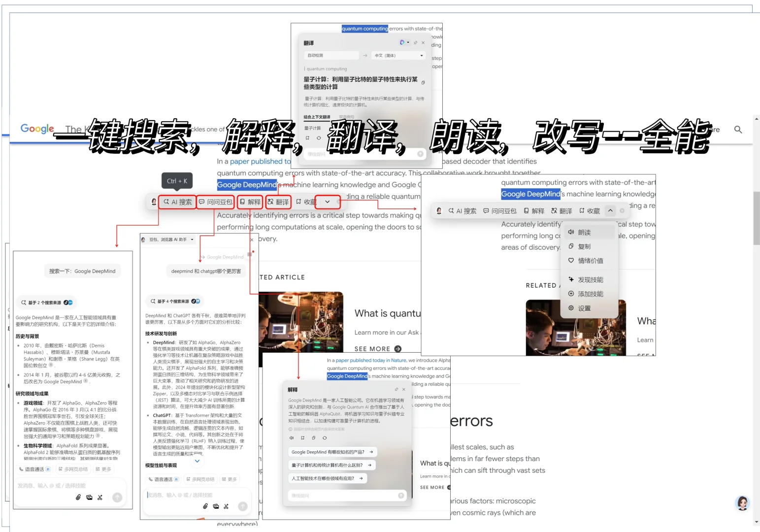Pin the 翻译 panel using the pin icon
This screenshot has width=760, height=532.
[416, 43]
